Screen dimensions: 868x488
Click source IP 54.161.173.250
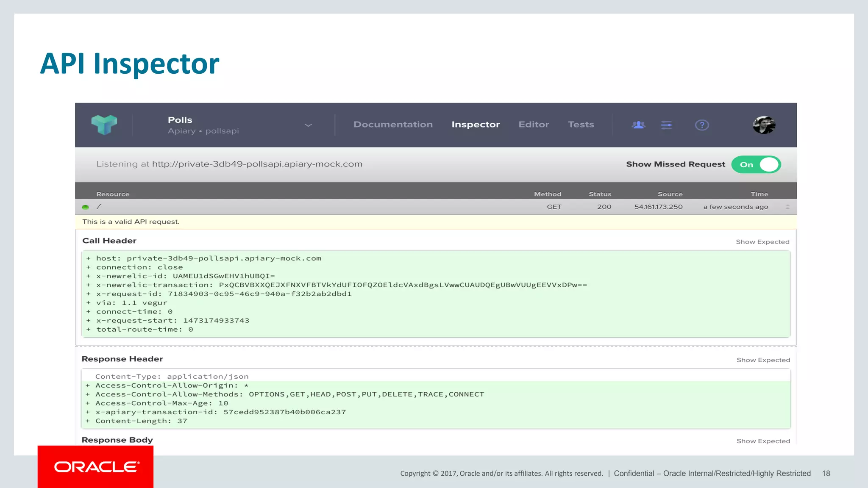click(x=658, y=207)
